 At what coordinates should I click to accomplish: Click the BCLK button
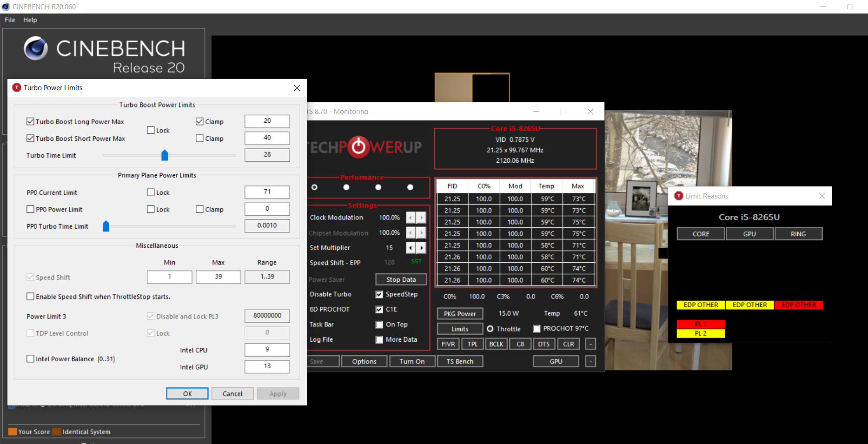click(x=496, y=344)
